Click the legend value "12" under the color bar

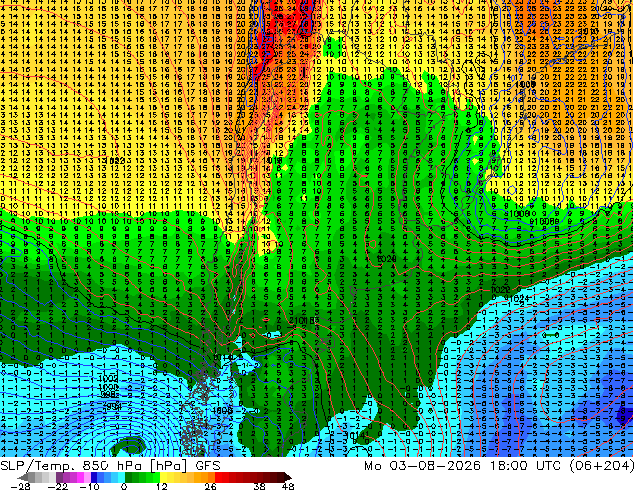pos(162,486)
